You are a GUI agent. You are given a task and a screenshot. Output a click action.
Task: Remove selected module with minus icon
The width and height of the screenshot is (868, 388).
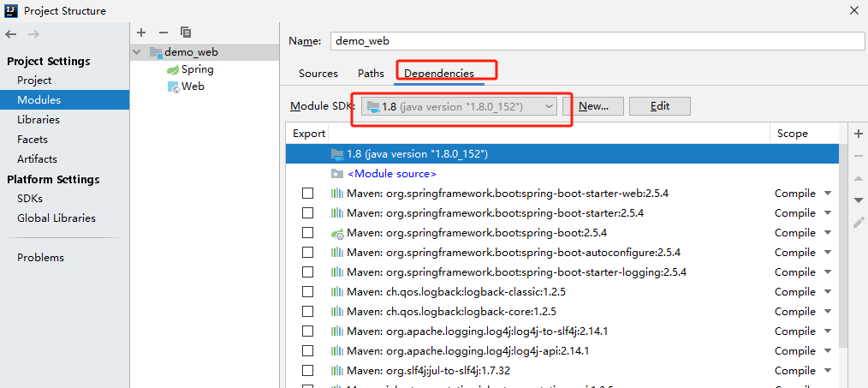pos(163,33)
